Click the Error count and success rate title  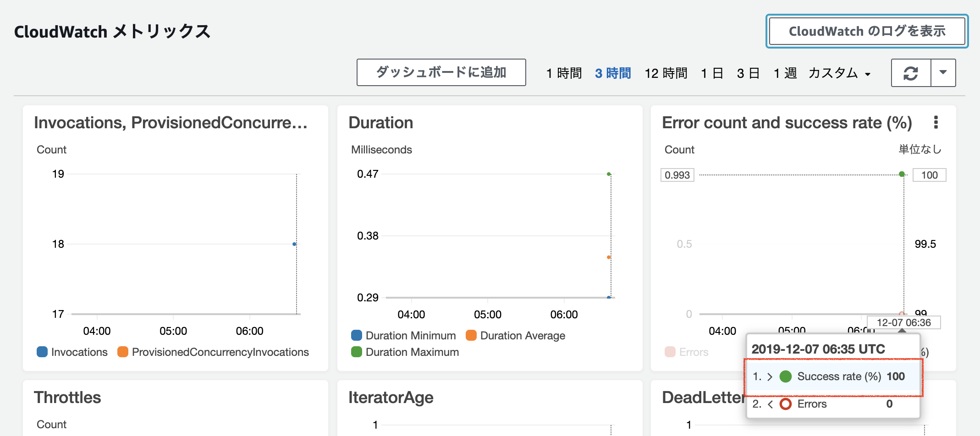tap(787, 123)
